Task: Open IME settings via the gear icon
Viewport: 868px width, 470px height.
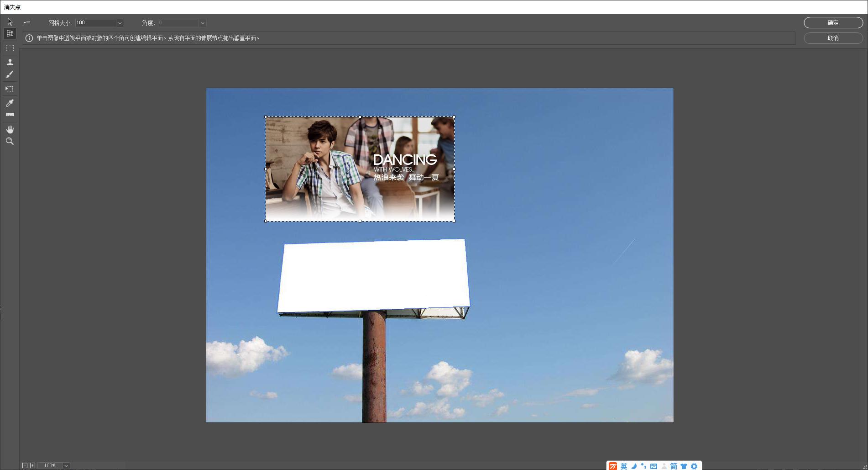Action: pyautogui.click(x=695, y=466)
